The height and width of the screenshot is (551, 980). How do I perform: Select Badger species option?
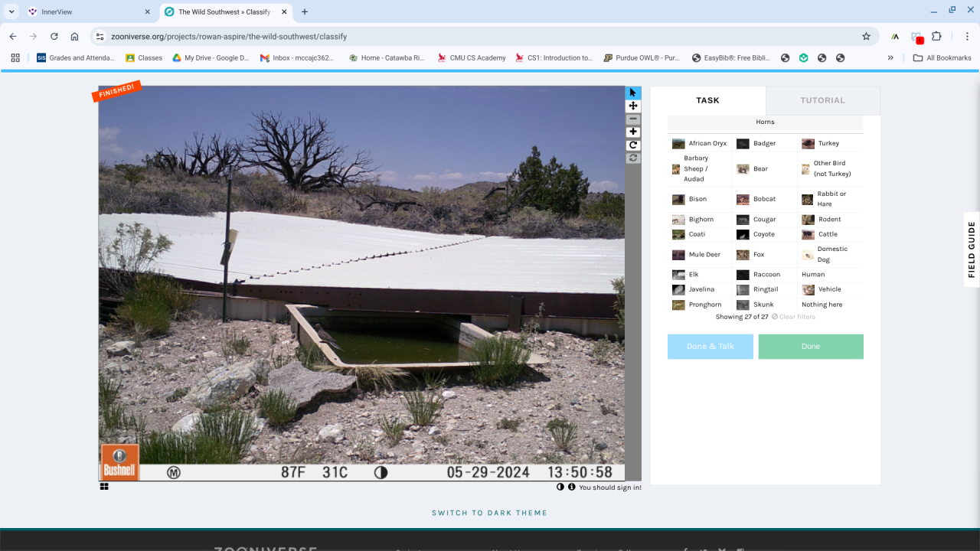pyautogui.click(x=765, y=144)
